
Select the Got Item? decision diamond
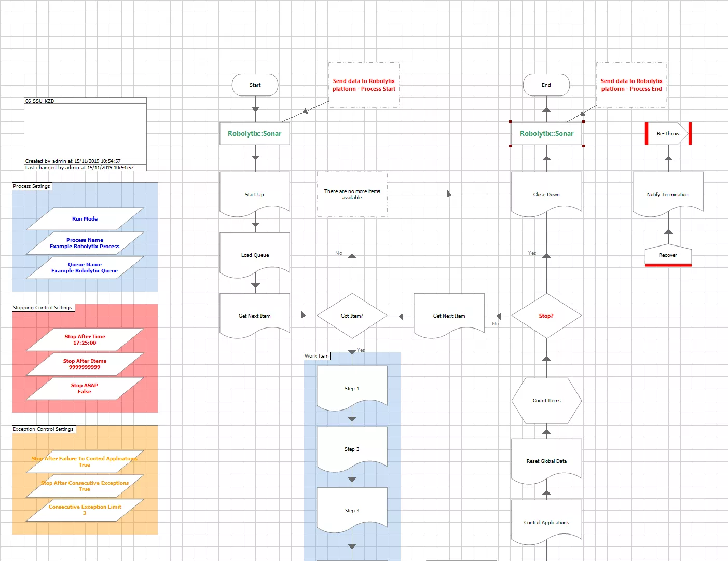click(352, 316)
